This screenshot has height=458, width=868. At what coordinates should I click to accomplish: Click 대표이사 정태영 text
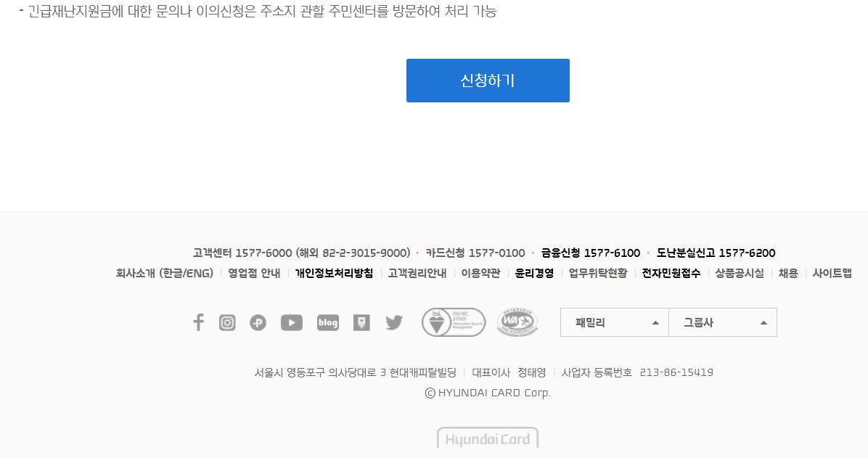click(509, 372)
